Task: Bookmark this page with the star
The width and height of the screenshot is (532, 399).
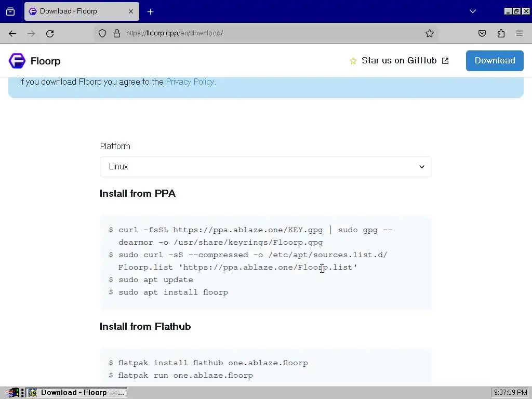Action: click(430, 33)
